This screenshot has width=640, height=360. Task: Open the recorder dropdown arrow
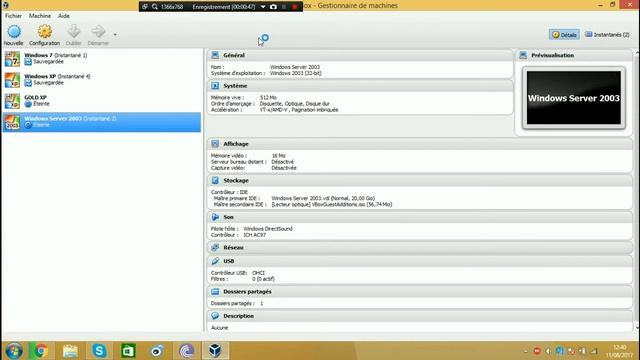(x=263, y=7)
